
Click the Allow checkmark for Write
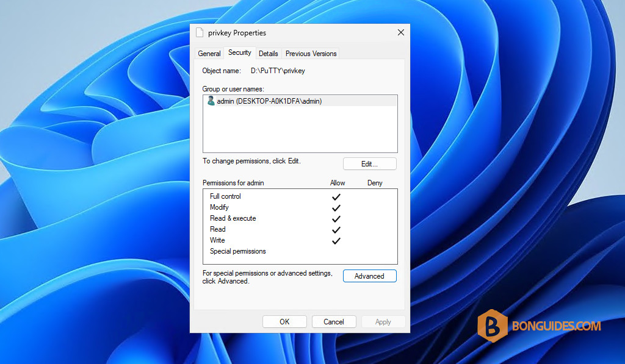coord(336,241)
